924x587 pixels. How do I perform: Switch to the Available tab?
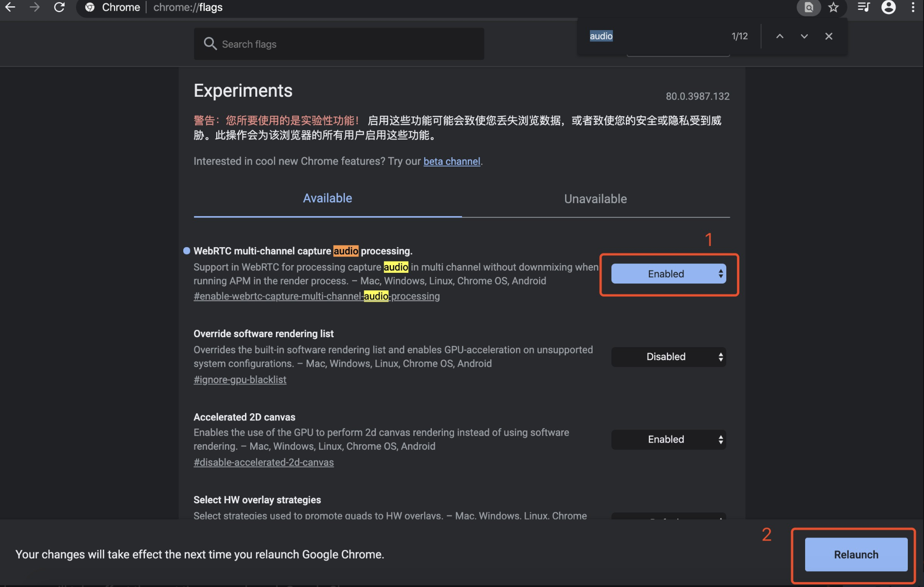tap(327, 198)
